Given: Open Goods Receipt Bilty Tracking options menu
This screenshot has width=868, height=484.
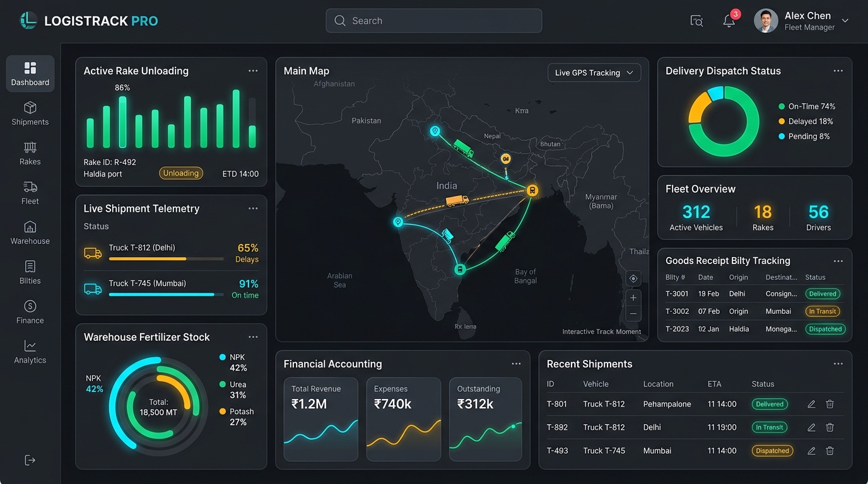Looking at the screenshot, I should coord(838,261).
